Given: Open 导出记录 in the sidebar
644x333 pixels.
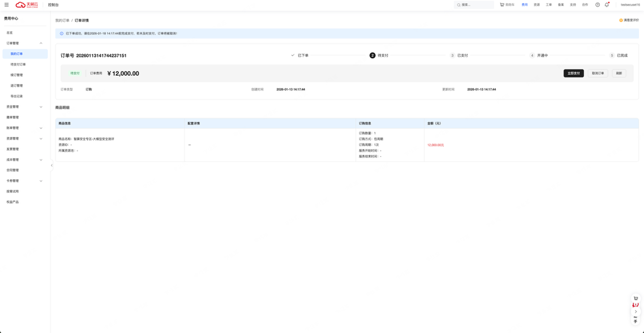Looking at the screenshot, I should [x=17, y=96].
